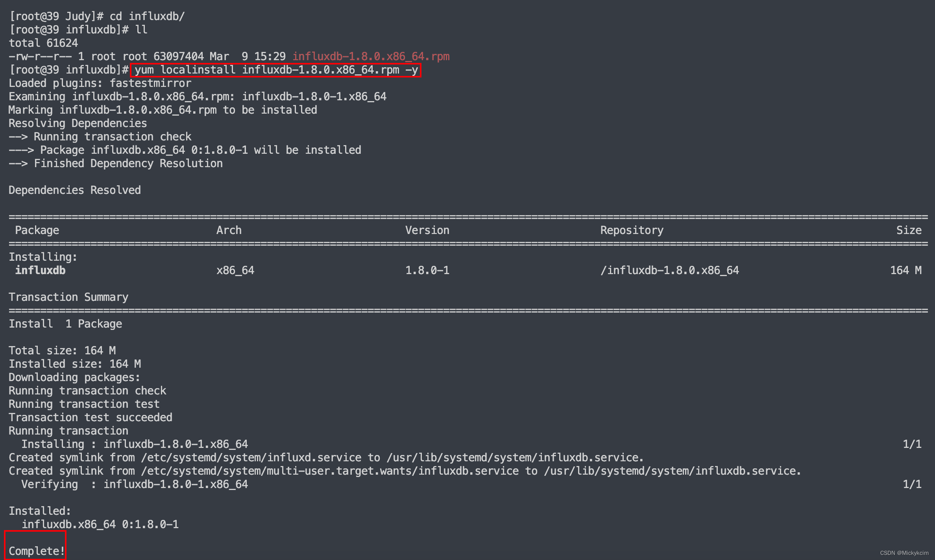The width and height of the screenshot is (935, 560).
Task: Select the Arch column header
Action: coord(229,230)
